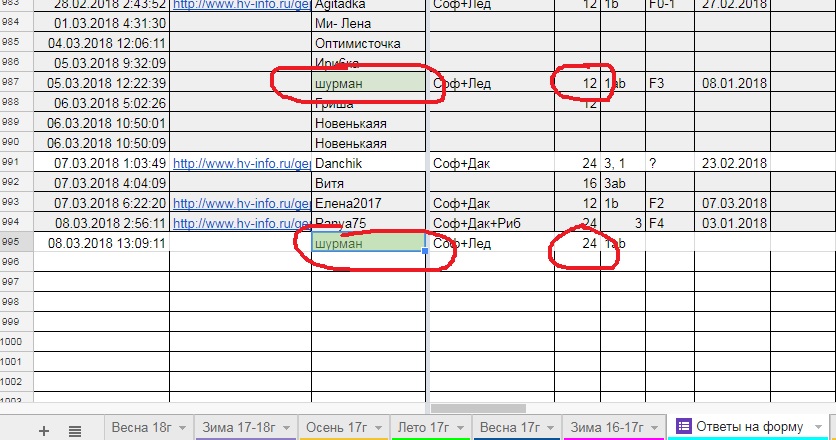Open the hv-info.ru link in Елена2017's row
This screenshot has height=440, width=836.
(x=240, y=203)
